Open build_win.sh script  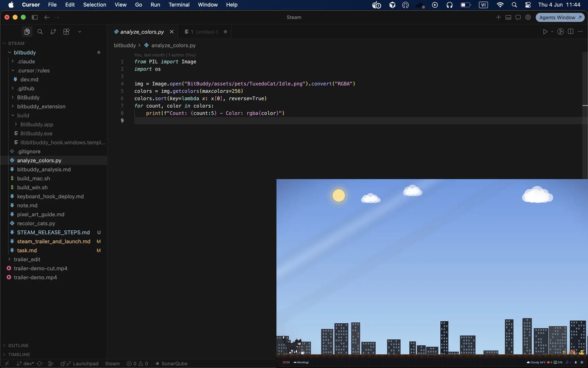point(54,187)
